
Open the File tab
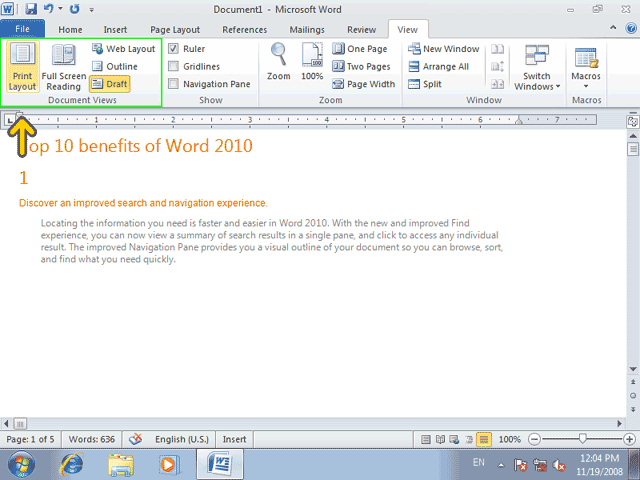coord(22,29)
